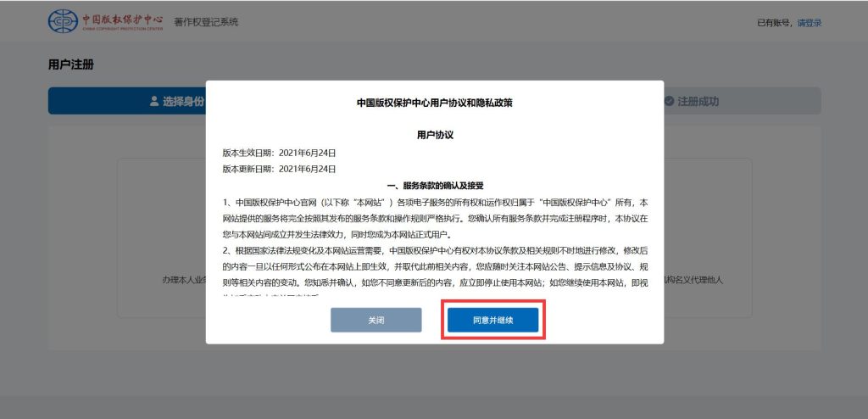Click the 用户协议 subheading
The width and height of the screenshot is (868, 419).
tap(435, 135)
